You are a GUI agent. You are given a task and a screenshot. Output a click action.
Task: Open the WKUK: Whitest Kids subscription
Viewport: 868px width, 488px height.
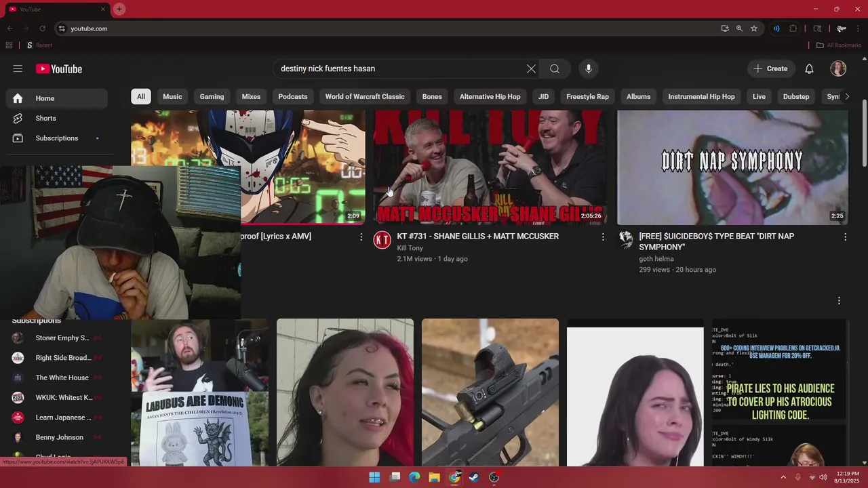(58, 397)
